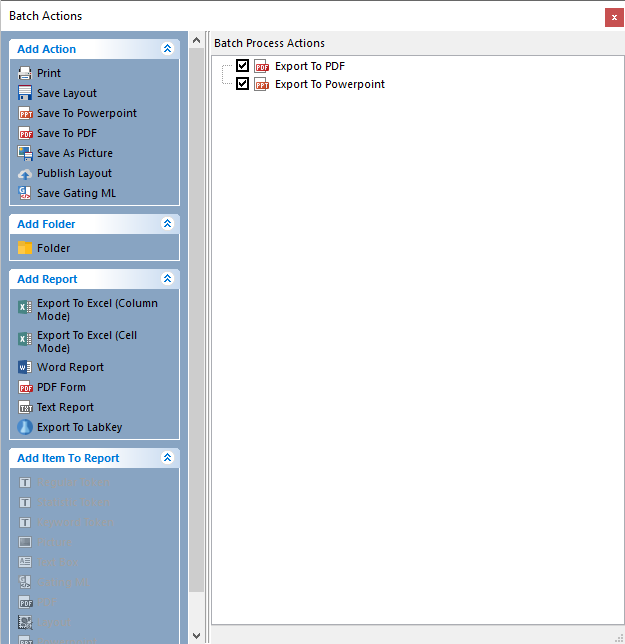
Task: Add a Save To PDF action
Action: [x=67, y=133]
